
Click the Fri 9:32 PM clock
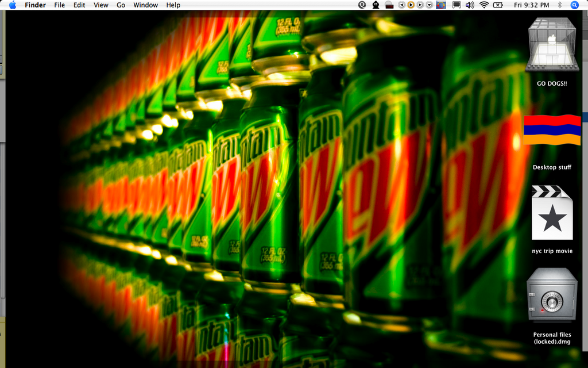tap(531, 5)
